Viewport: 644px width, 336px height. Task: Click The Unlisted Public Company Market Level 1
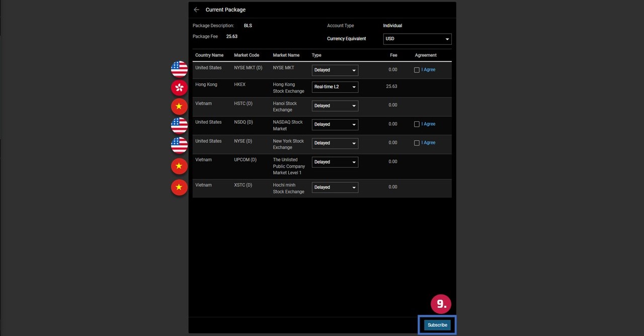pos(289,166)
